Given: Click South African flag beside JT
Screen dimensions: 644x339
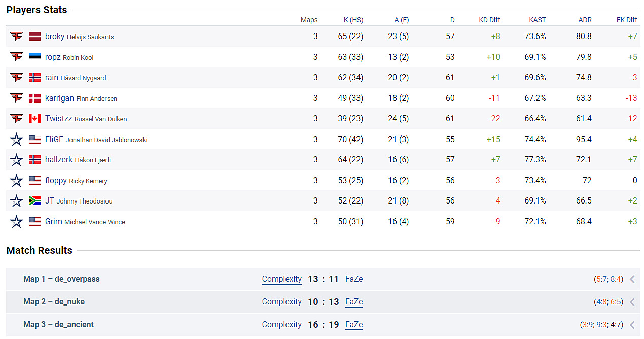Looking at the screenshot, I should tap(34, 201).
